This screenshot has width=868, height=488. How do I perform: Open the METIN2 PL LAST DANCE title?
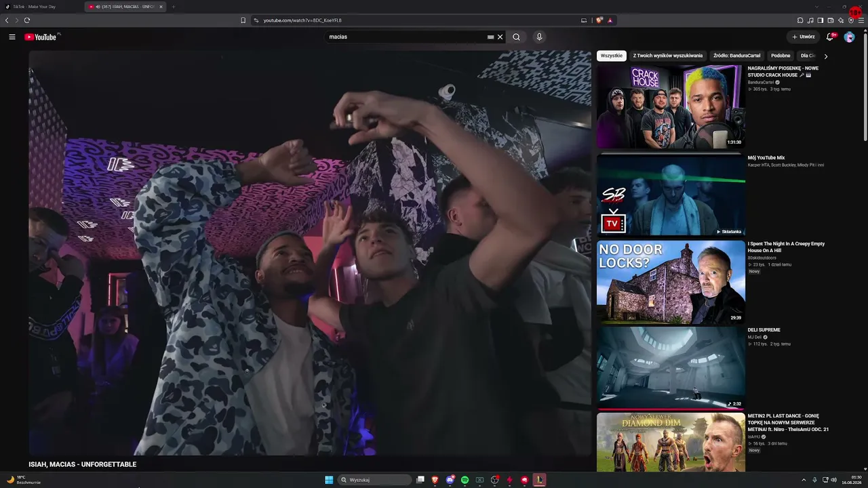788,422
